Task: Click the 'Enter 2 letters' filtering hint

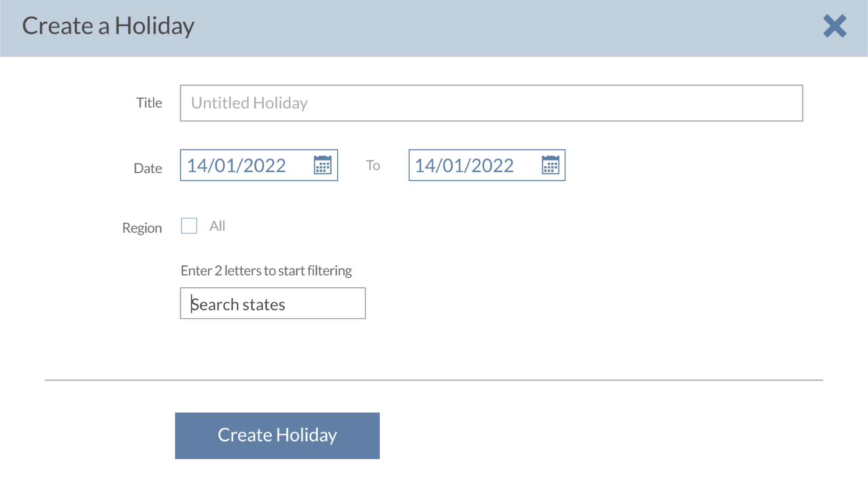Action: (x=266, y=271)
